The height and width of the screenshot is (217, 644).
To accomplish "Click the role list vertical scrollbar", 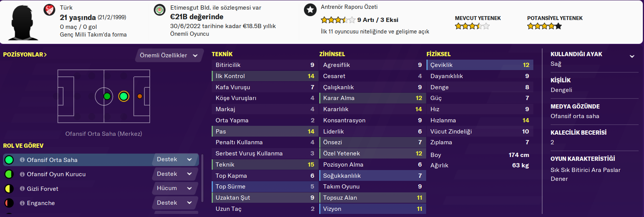I will [x=202, y=177].
